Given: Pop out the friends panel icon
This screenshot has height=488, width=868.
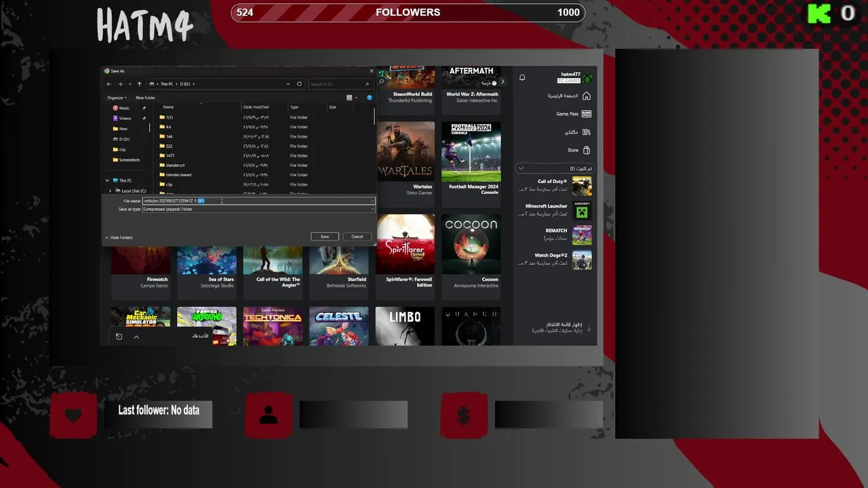Looking at the screenshot, I should coord(119,337).
